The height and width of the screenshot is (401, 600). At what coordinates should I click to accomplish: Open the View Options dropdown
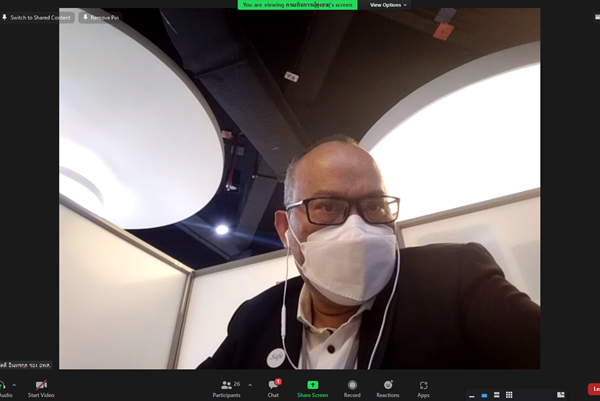388,5
